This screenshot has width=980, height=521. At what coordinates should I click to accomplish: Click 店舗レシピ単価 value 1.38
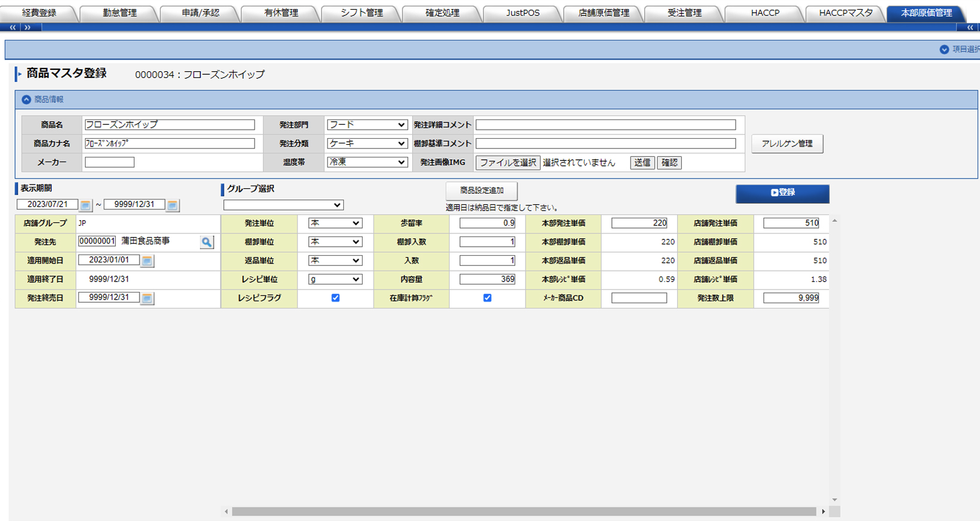coord(819,279)
